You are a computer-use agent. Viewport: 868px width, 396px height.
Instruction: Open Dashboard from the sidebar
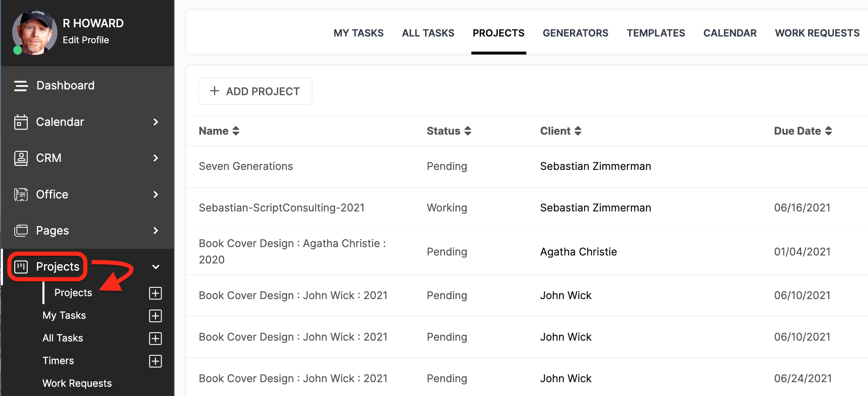tap(65, 86)
